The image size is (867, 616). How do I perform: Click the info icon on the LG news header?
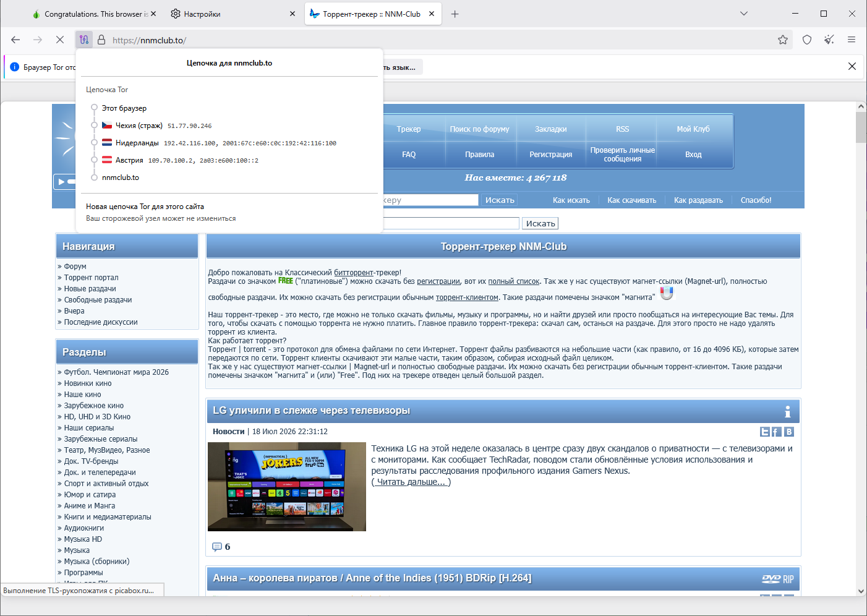coord(788,411)
